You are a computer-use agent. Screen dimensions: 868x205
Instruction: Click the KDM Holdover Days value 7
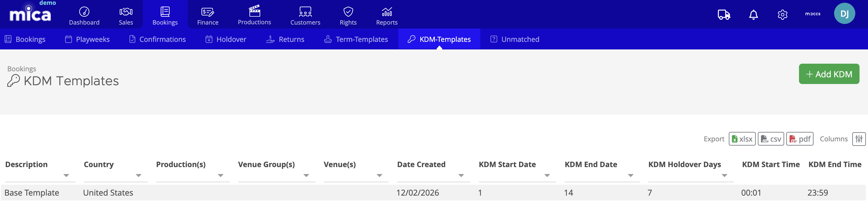[650, 193]
